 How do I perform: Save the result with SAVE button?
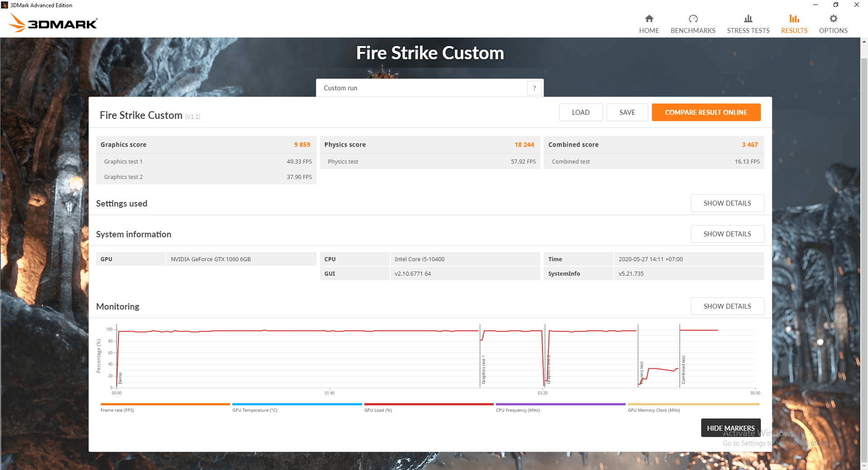point(627,113)
